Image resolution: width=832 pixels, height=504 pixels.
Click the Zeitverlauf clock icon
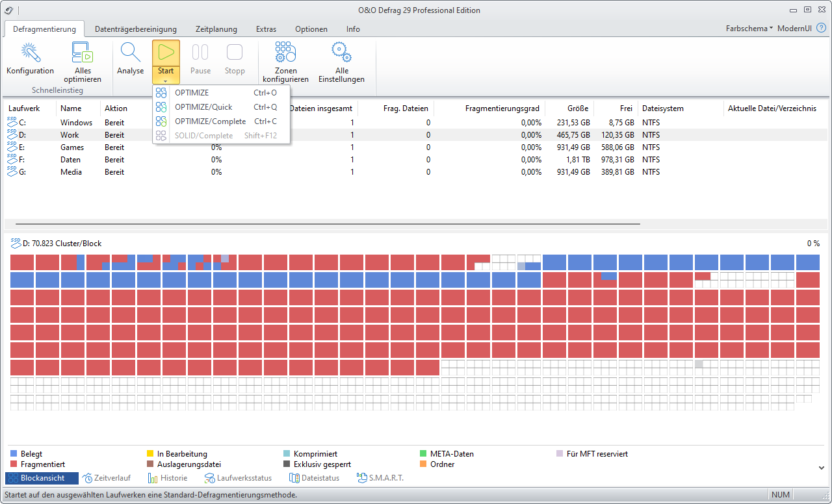pyautogui.click(x=88, y=478)
